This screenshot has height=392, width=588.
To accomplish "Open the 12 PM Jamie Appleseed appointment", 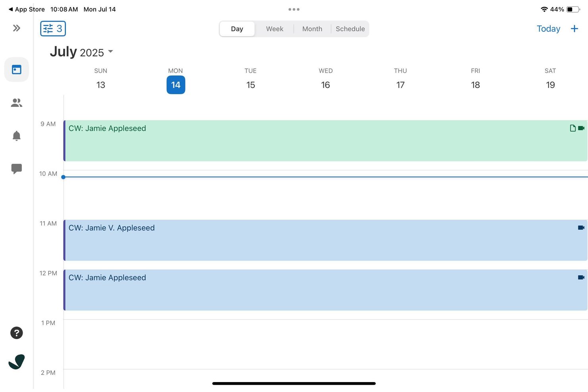I will point(325,290).
